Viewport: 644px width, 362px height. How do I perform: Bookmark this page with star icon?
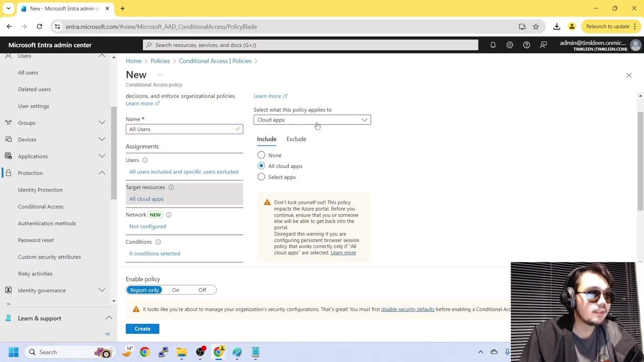point(536,27)
